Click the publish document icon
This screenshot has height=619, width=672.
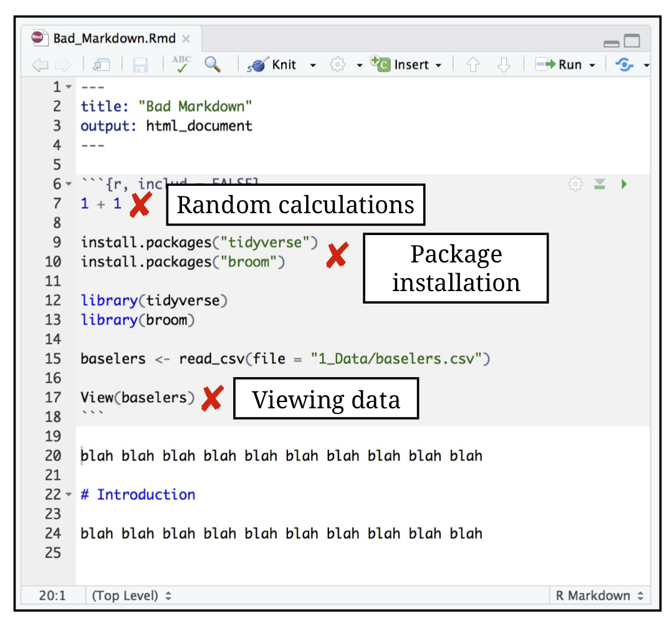pyautogui.click(x=624, y=65)
